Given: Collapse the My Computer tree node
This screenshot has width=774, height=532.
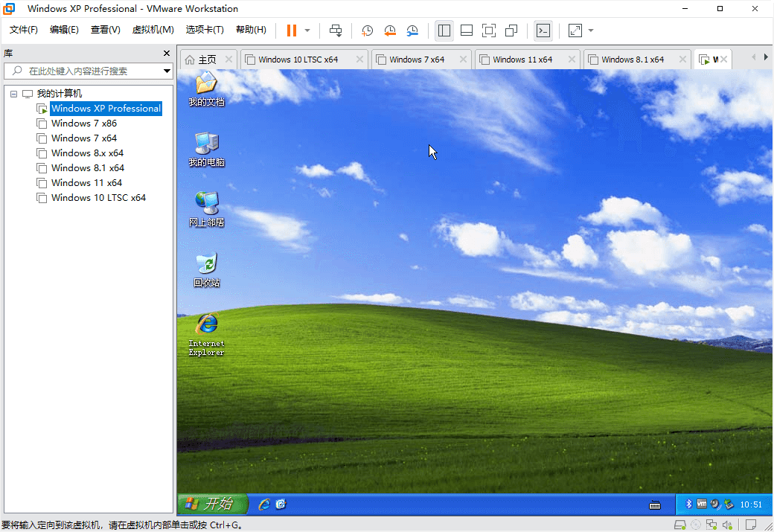Looking at the screenshot, I should pyautogui.click(x=13, y=94).
